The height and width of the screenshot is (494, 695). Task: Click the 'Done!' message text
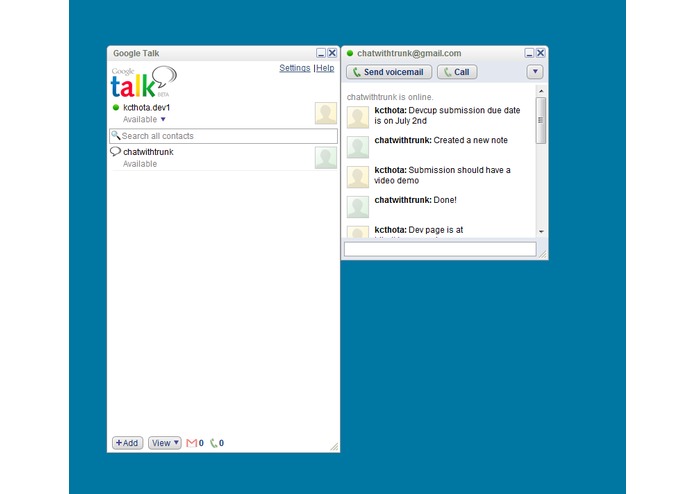click(x=445, y=200)
